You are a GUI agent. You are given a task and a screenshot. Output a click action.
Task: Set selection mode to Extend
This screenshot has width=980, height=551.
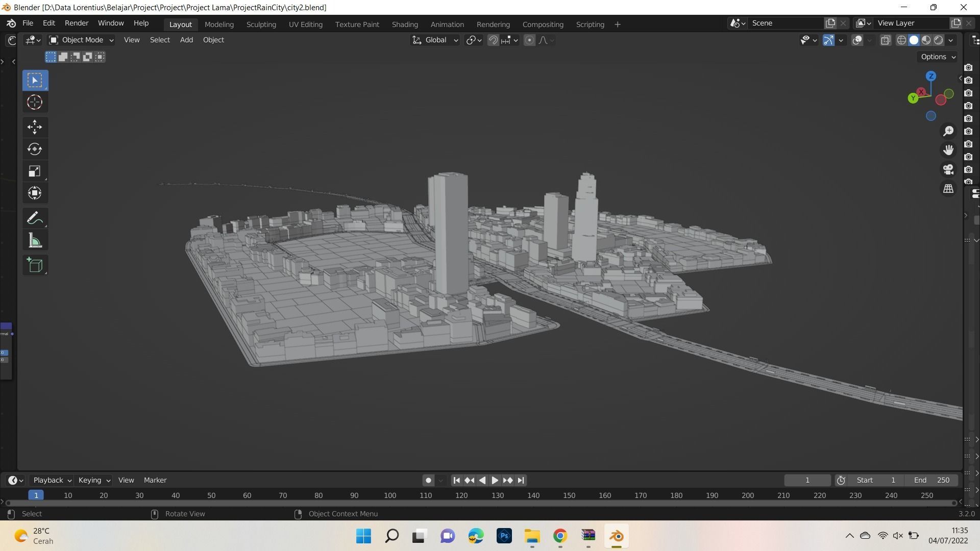[63, 57]
